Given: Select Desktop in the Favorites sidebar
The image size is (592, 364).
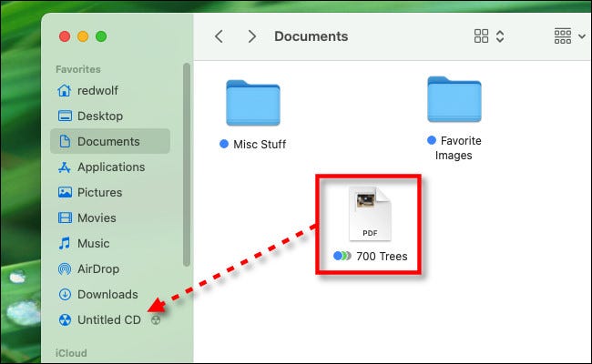Looking at the screenshot, I should pyautogui.click(x=100, y=116).
